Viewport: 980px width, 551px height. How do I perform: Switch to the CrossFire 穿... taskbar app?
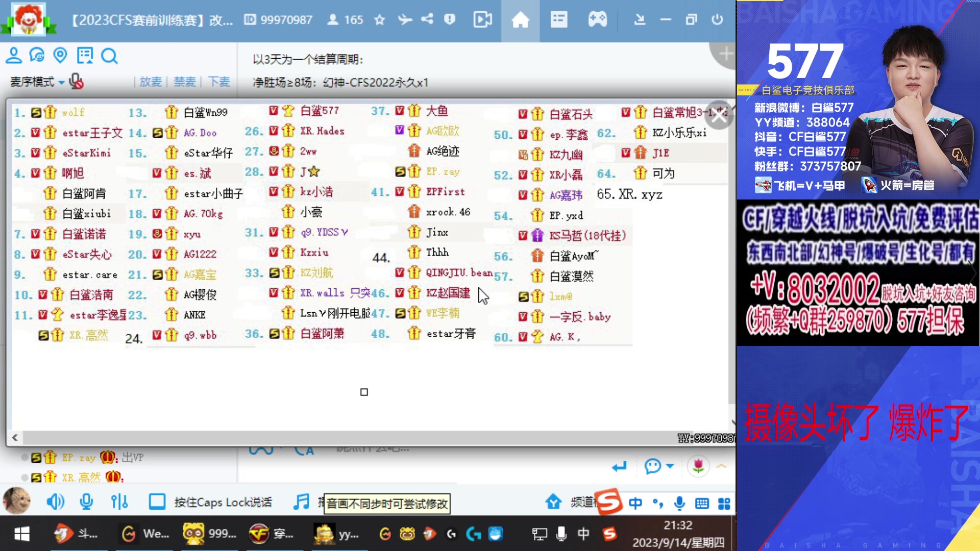272,534
